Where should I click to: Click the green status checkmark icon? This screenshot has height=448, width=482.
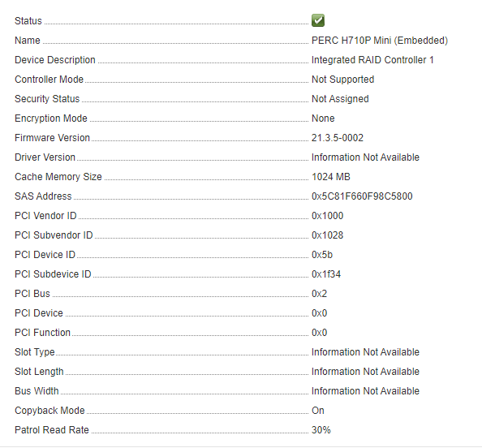pos(318,20)
